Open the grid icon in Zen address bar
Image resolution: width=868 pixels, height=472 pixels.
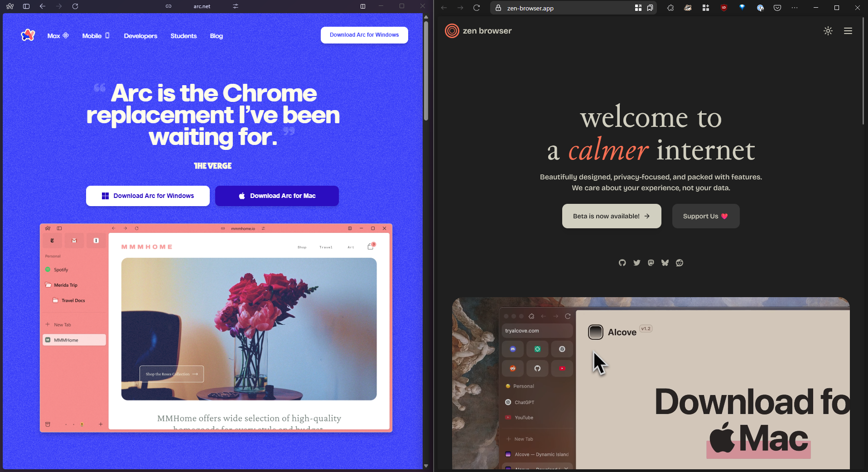pyautogui.click(x=638, y=8)
